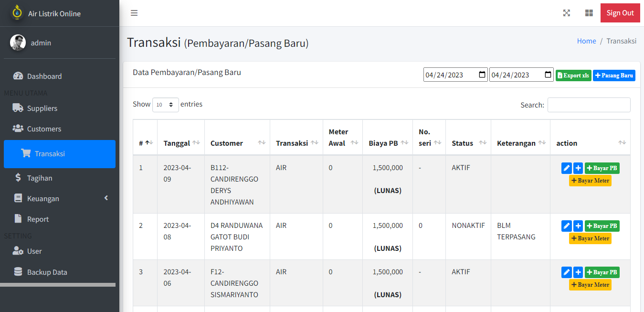Click the Air Listrik Online logo

coord(17,13)
